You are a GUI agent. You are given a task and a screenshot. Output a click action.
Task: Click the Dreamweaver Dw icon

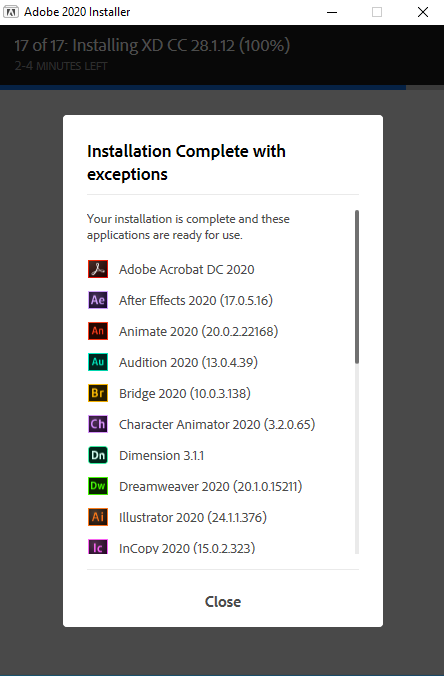coord(98,486)
